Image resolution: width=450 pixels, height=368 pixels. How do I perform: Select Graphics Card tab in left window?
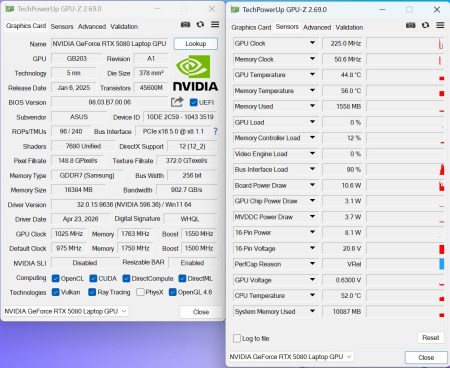pyautogui.click(x=26, y=26)
